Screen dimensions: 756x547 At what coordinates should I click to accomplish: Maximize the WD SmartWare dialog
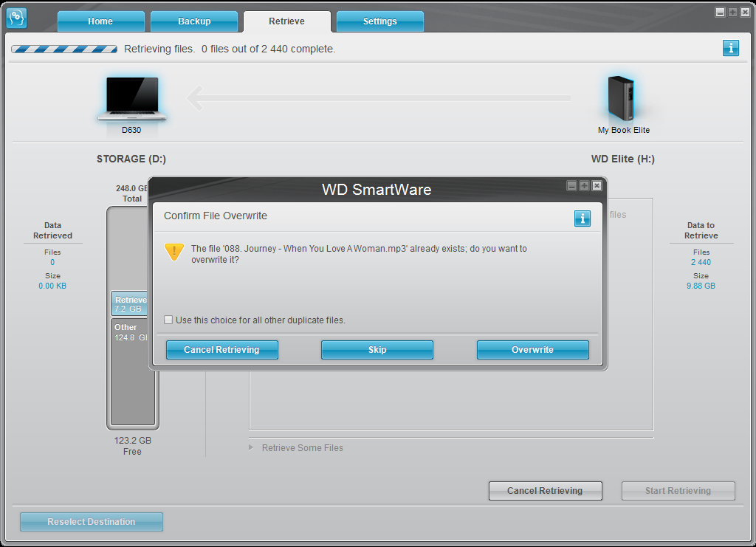point(585,185)
